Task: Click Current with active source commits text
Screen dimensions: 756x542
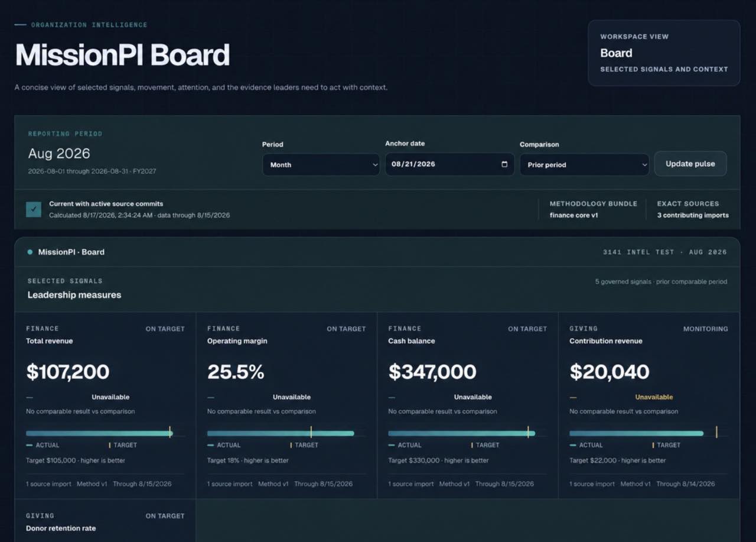Action: point(106,204)
